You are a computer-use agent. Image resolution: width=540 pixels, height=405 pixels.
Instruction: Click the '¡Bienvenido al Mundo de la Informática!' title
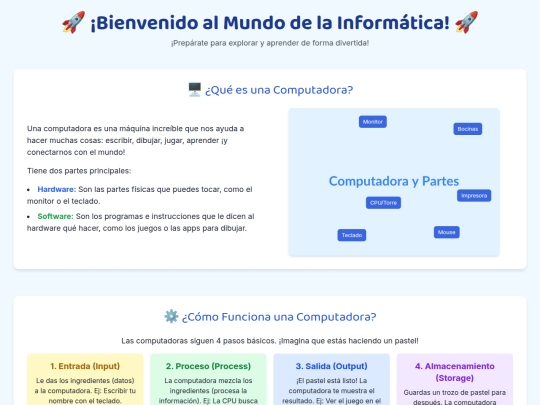point(270,23)
